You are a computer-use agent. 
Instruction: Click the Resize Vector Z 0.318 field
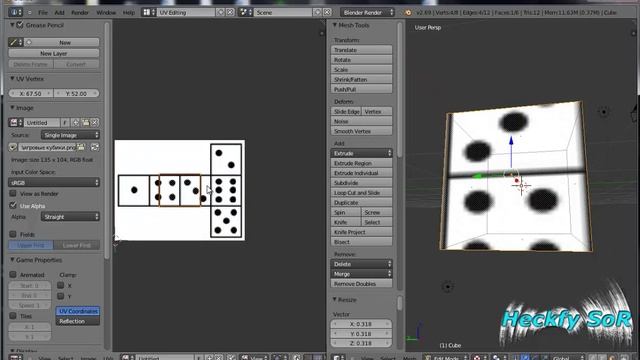coord(362,343)
